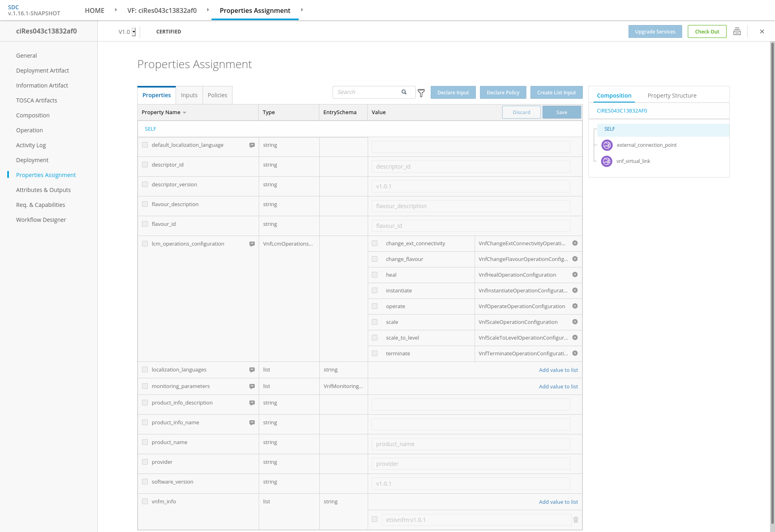Show the lcm_operations_configuration description comment icon
Viewport: 775px width, 532px height.
pos(252,244)
